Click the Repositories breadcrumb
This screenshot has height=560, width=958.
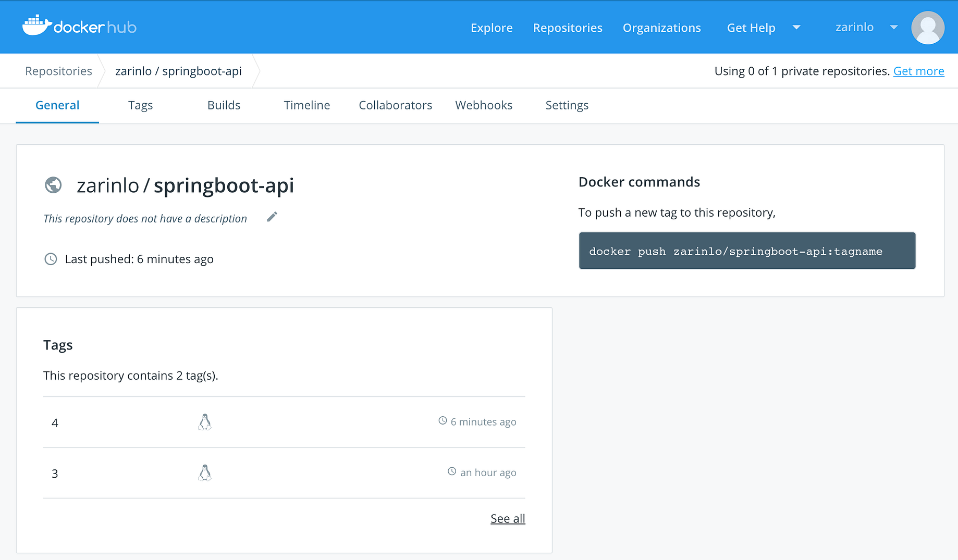(x=58, y=71)
